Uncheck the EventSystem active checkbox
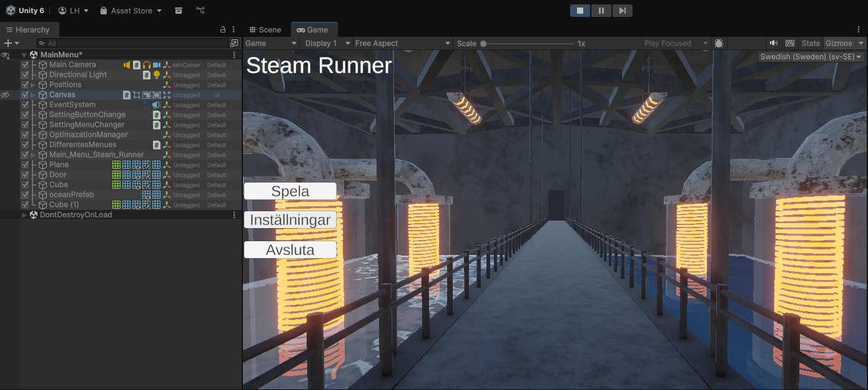 25,105
